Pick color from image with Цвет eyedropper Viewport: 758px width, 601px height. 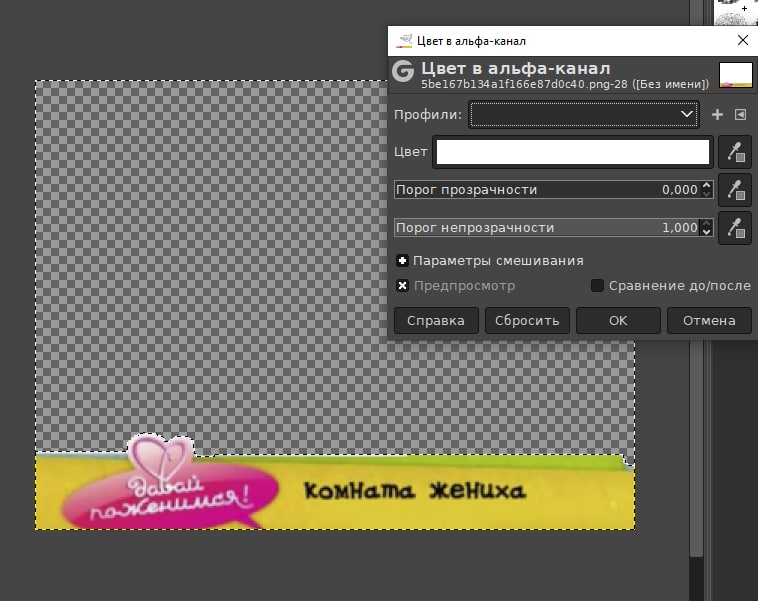click(x=735, y=152)
